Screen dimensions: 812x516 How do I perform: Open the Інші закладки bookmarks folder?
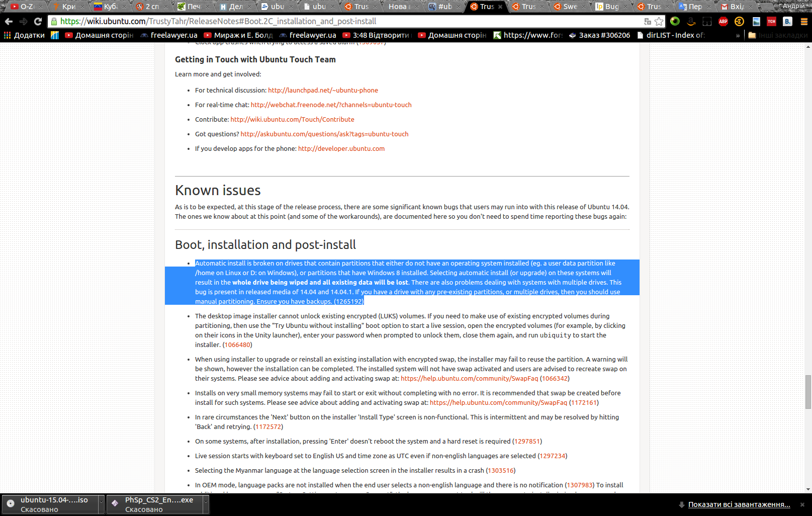[777, 35]
